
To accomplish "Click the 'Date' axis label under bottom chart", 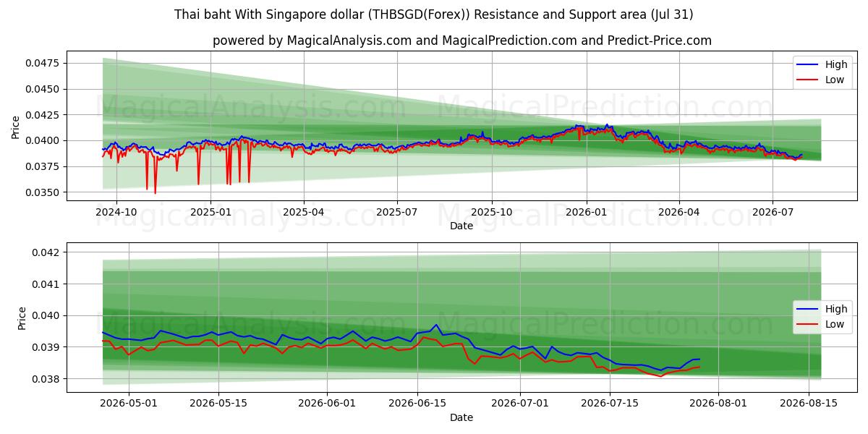I will 461,417.
